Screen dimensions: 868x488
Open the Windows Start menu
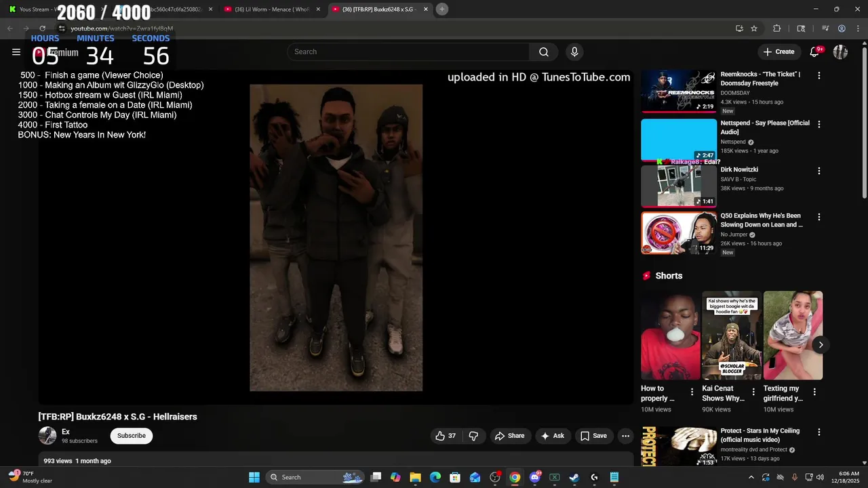(x=254, y=477)
